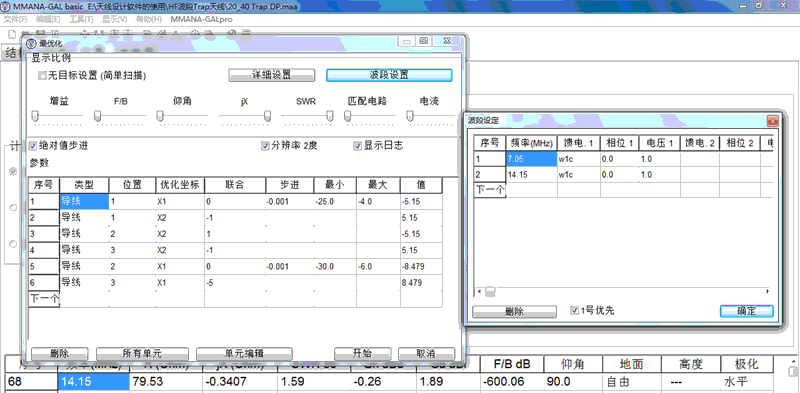The height and width of the screenshot is (393, 800).
Task: Click 开始 to start optimization
Action: pyautogui.click(x=362, y=353)
